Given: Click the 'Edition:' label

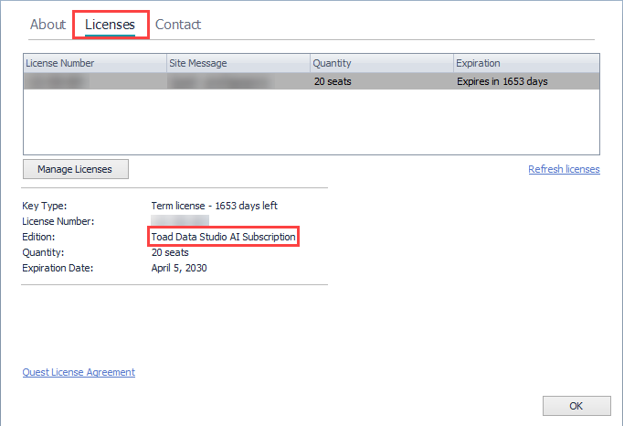Looking at the screenshot, I should coord(39,237).
